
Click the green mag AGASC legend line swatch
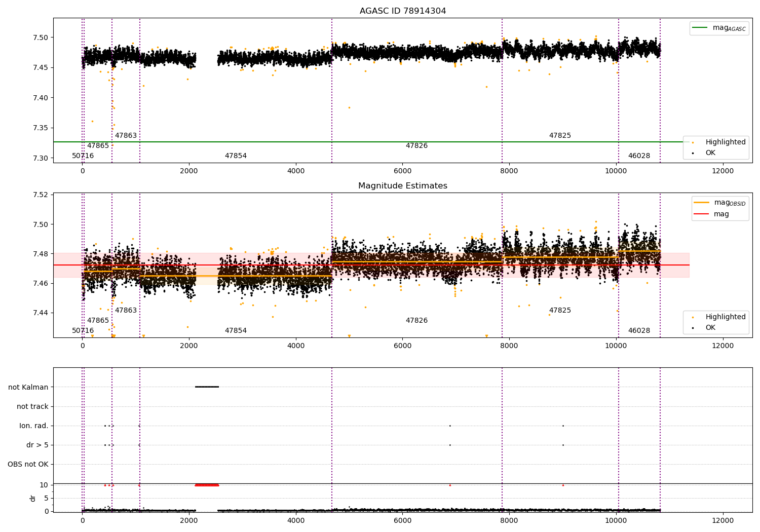click(x=700, y=28)
